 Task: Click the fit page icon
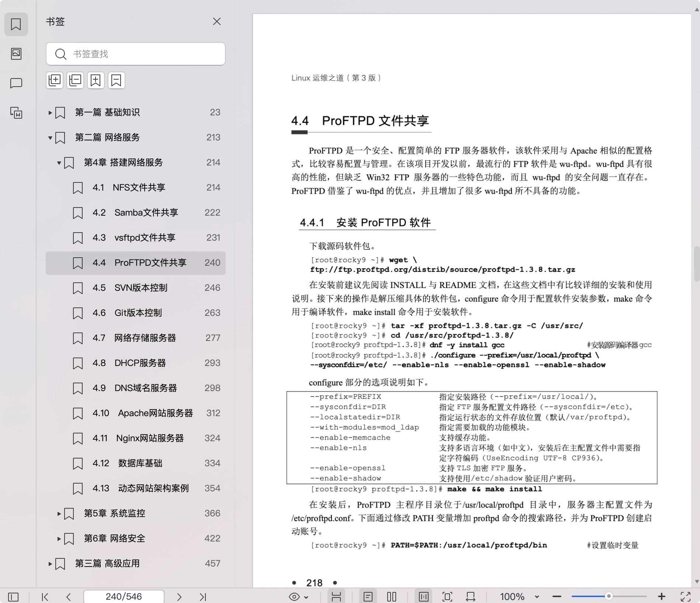tap(447, 597)
